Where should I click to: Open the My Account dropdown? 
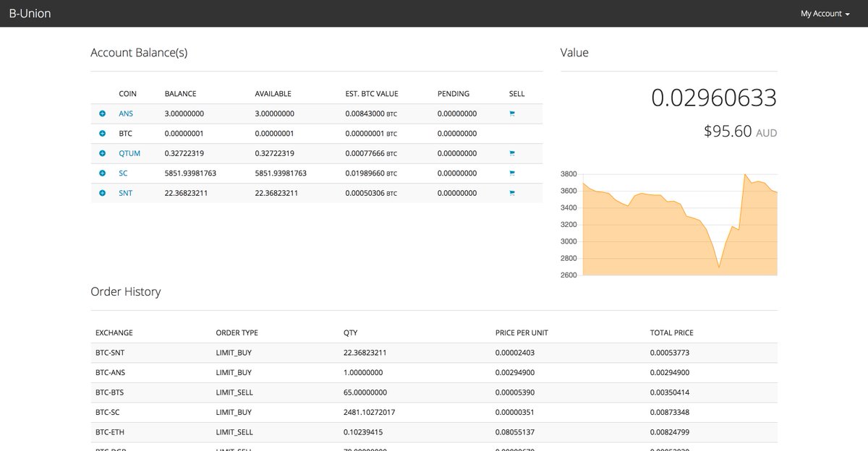[x=825, y=14]
